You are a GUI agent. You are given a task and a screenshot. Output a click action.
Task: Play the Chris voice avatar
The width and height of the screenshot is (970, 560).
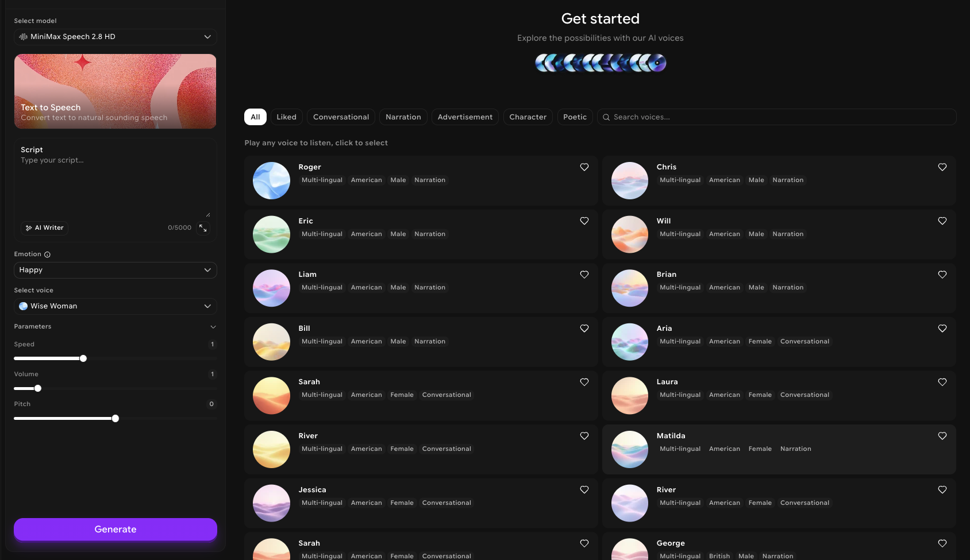630,180
